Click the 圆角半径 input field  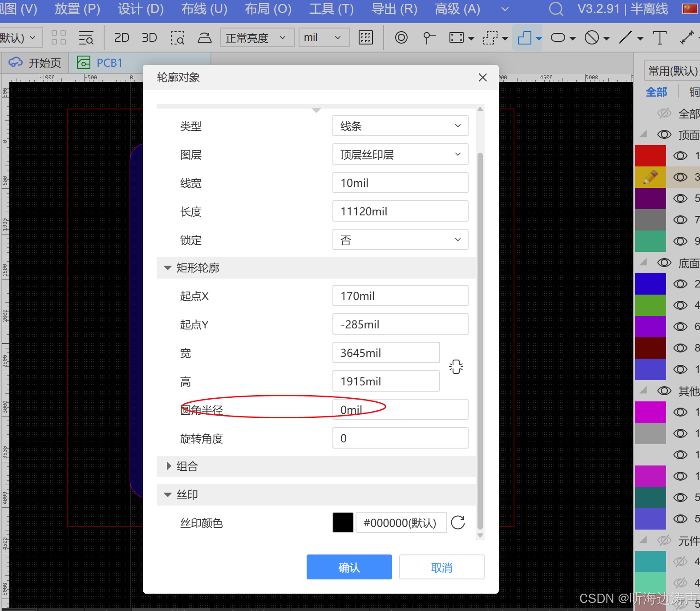pyautogui.click(x=401, y=409)
